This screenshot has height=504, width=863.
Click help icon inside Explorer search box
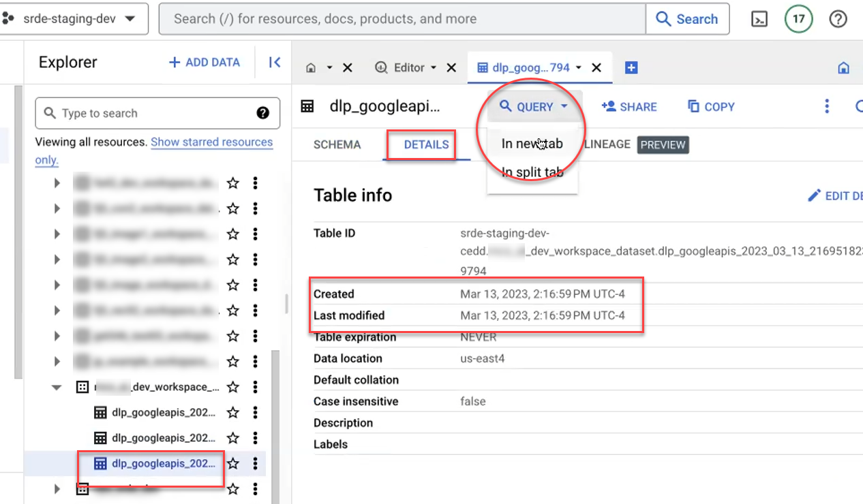(x=263, y=113)
